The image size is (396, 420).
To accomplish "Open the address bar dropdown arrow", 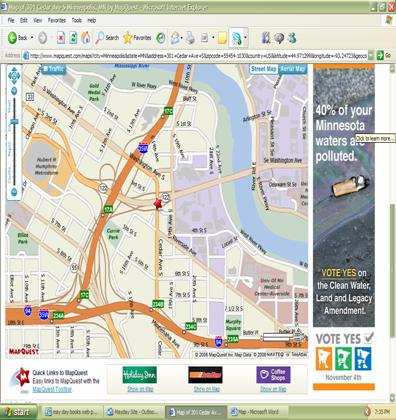I will (x=371, y=55).
